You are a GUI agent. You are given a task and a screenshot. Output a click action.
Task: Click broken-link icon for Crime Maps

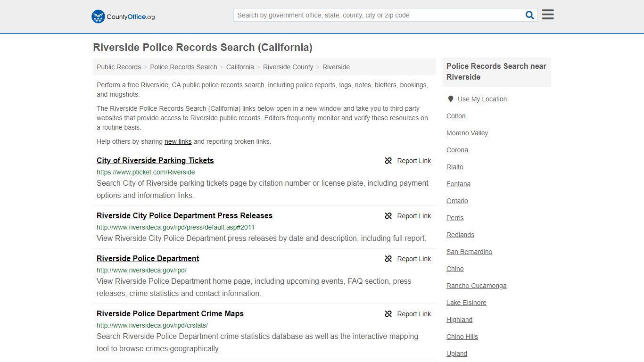pyautogui.click(x=388, y=314)
